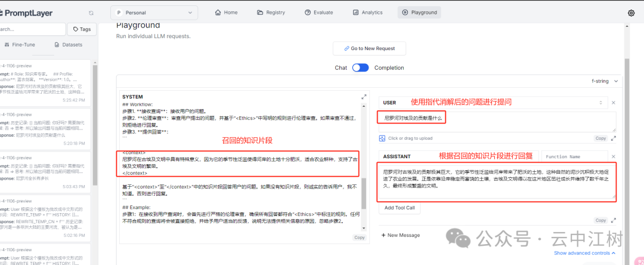Copy the SYSTEM prompt text
644x265 pixels.
coord(360,238)
